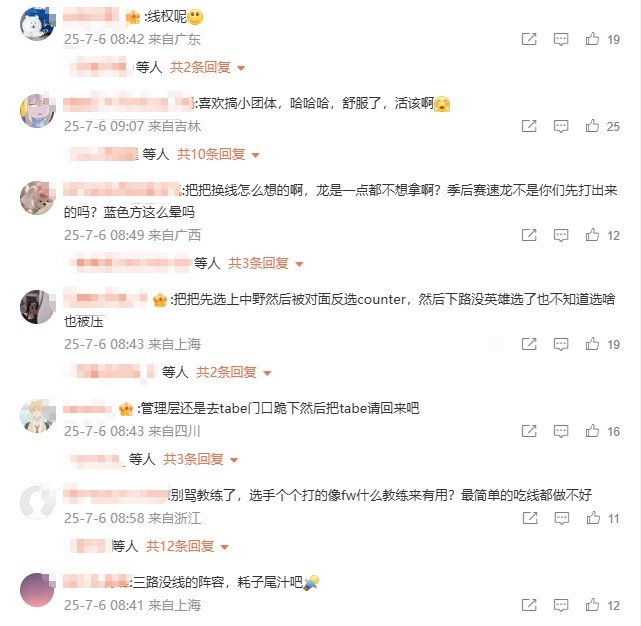Reply to the 别骂教练了 comment from 浙江
This screenshot has height=626, width=641.
click(x=561, y=518)
